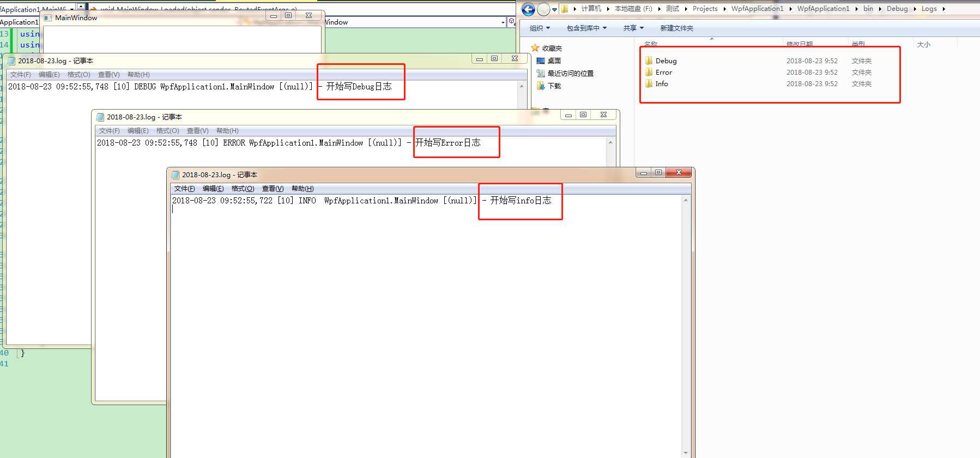Expand arrow after Logs in address bar
This screenshot has height=458, width=980.
pyautogui.click(x=943, y=9)
